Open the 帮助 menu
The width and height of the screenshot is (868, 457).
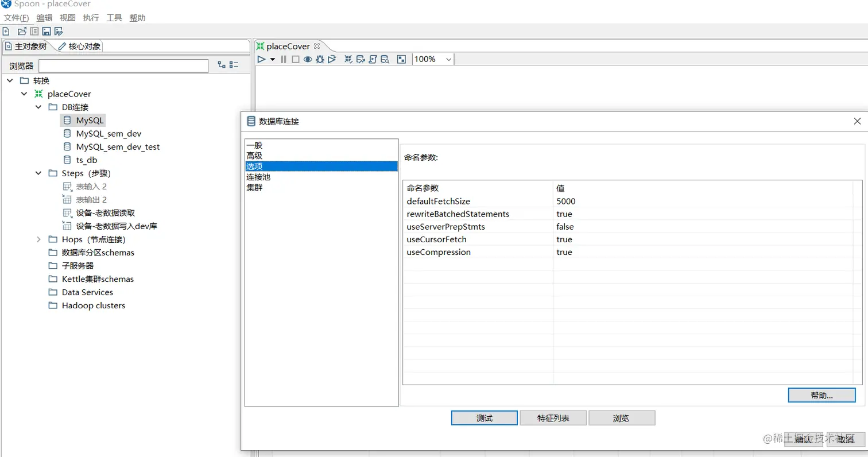pyautogui.click(x=137, y=18)
